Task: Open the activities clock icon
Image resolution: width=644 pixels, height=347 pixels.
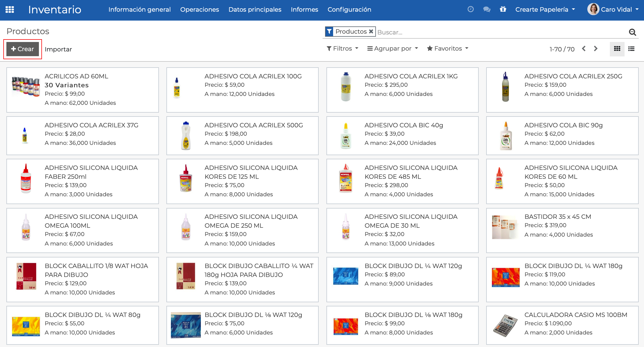Action: tap(470, 9)
